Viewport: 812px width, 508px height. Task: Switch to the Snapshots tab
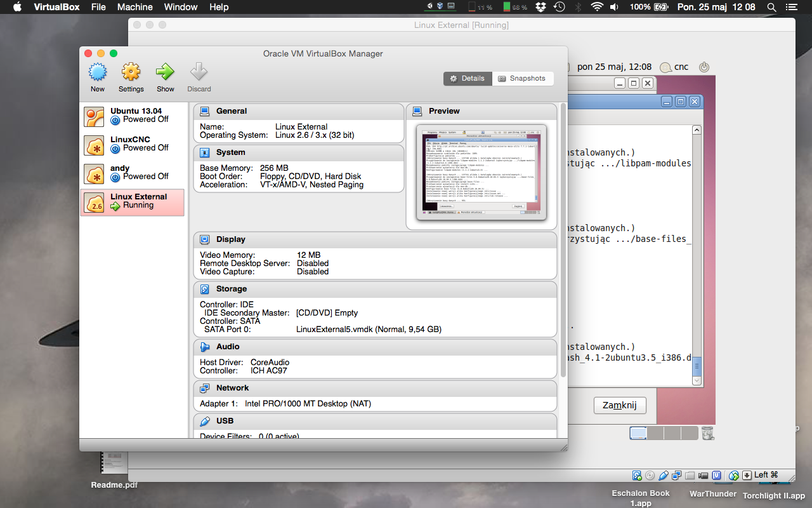[521, 79]
